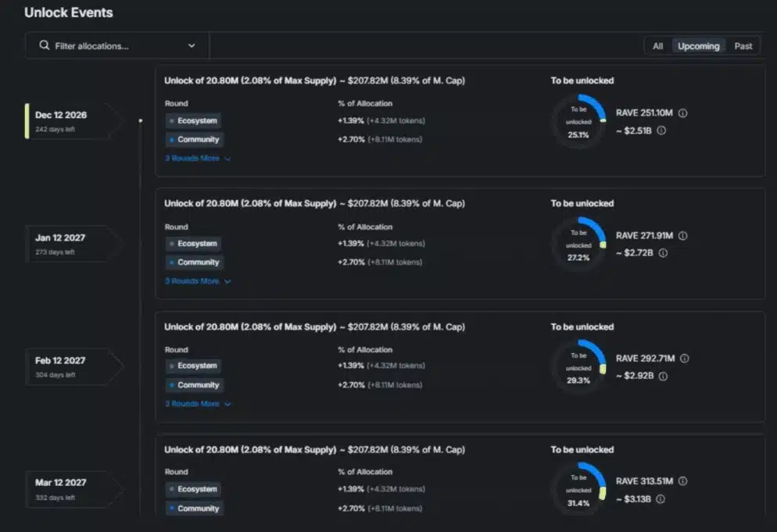Click info icon beside ~$3.13B value
The width and height of the screenshot is (777, 532).
(x=661, y=498)
